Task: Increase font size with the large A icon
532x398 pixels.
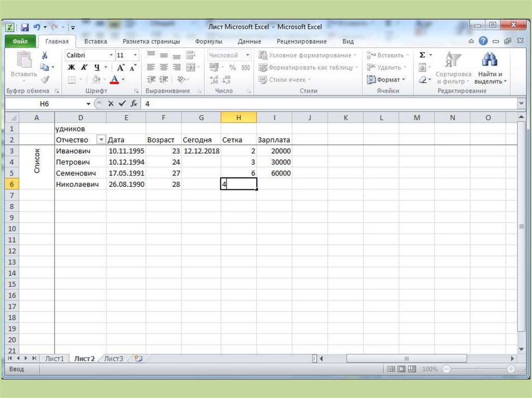Action: point(121,67)
